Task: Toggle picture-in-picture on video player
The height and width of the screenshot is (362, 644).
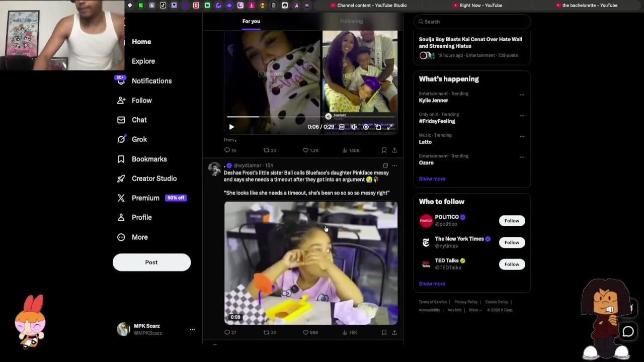Action: [x=378, y=127]
